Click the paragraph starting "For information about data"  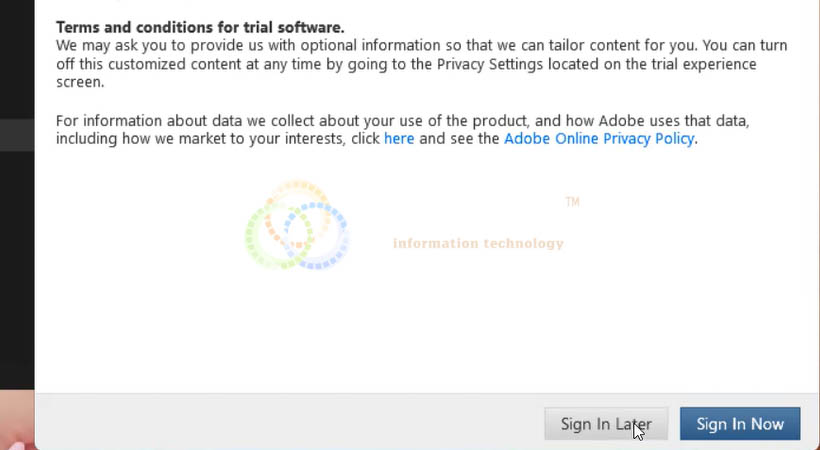point(403,130)
